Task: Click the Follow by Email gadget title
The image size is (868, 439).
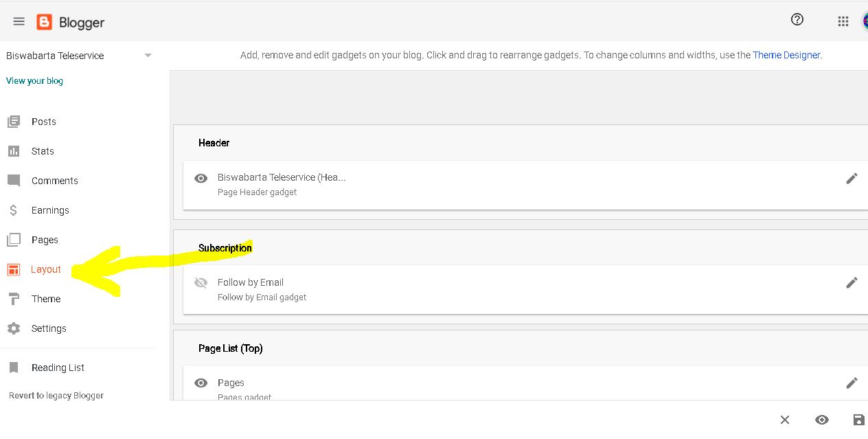Action: click(251, 282)
